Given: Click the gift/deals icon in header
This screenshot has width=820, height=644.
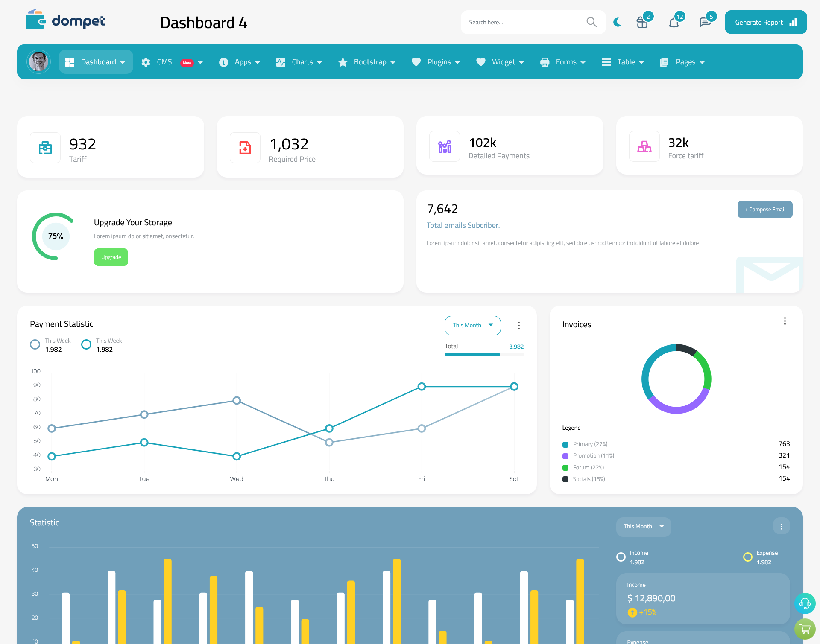Looking at the screenshot, I should tap(642, 22).
